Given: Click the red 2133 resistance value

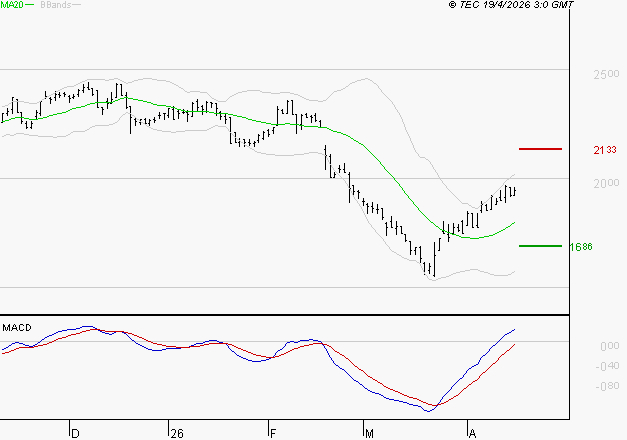Looking at the screenshot, I should (605, 150).
